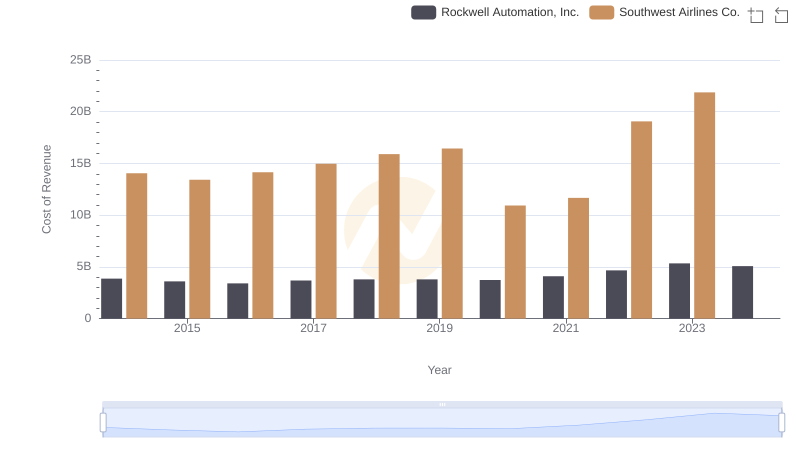
Task: Click the Rockwell 2021 bar
Action: [x=554, y=297]
